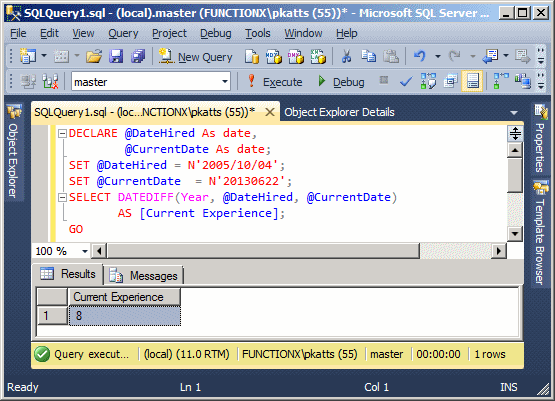
Task: Click the Parse checkmark icon
Action: tap(406, 82)
